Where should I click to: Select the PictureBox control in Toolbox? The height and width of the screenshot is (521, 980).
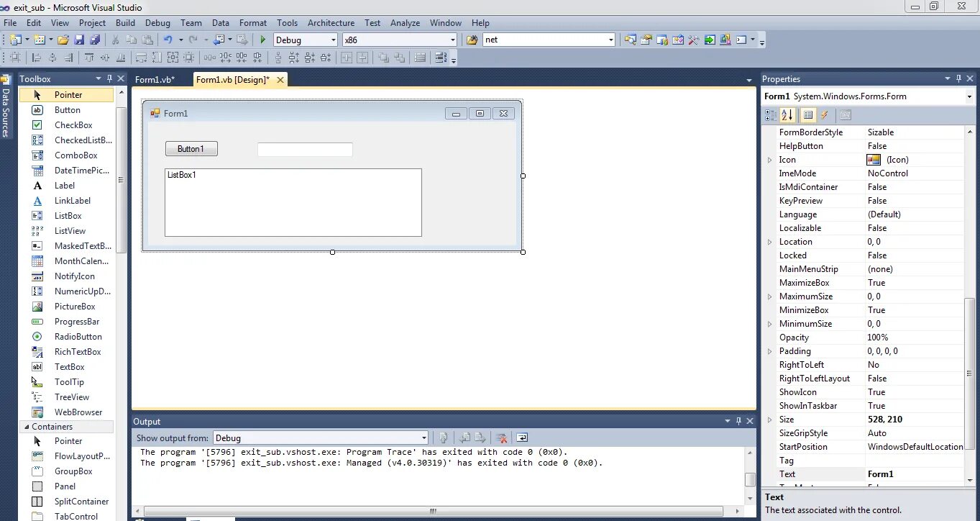click(x=66, y=307)
